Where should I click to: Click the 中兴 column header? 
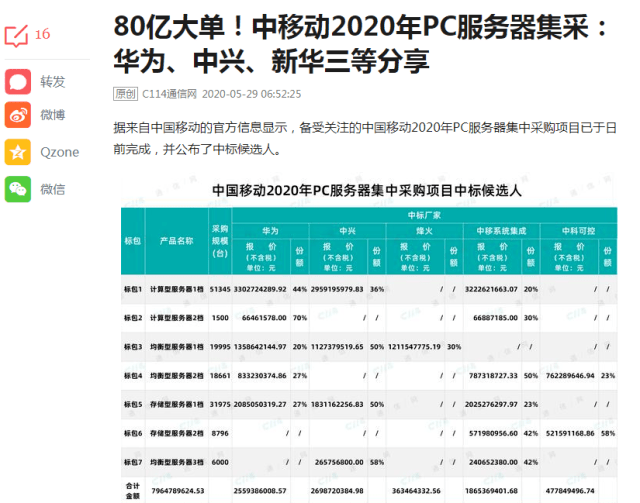pos(347,231)
